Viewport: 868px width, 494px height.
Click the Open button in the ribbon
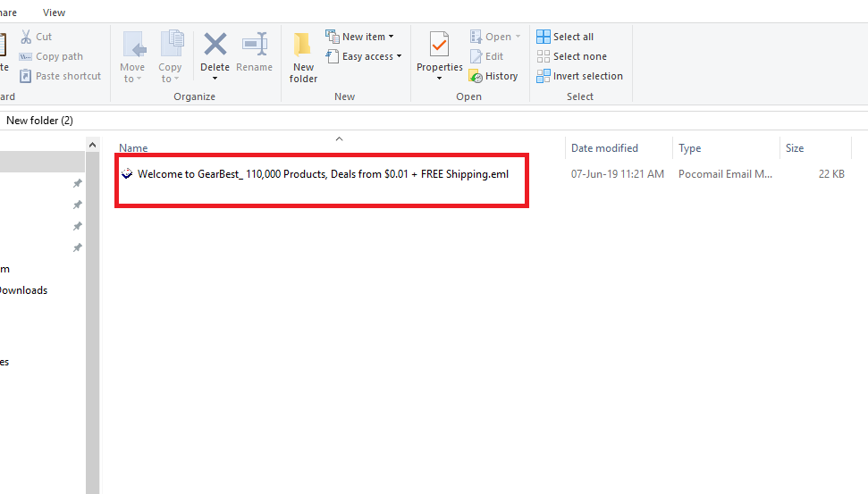click(491, 37)
